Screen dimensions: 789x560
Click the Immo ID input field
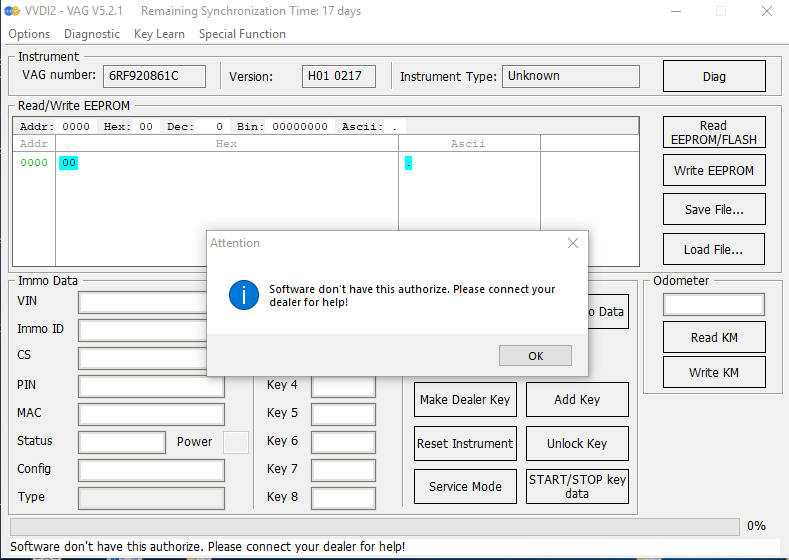coord(142,331)
